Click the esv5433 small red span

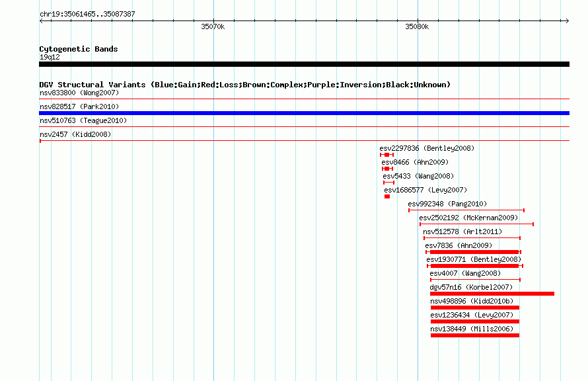pos(388,183)
